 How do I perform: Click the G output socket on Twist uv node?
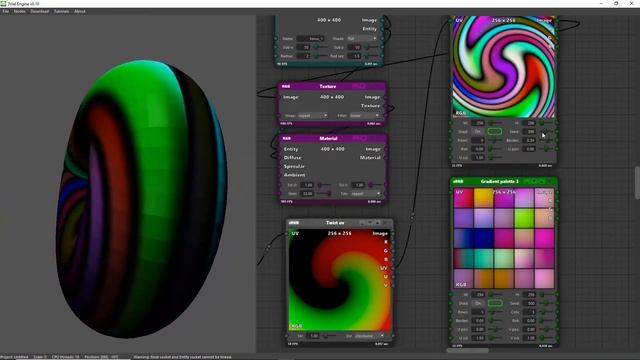pyautogui.click(x=393, y=251)
